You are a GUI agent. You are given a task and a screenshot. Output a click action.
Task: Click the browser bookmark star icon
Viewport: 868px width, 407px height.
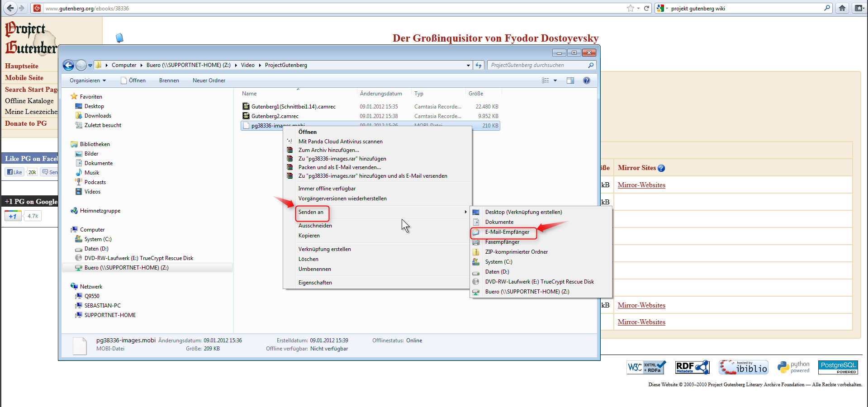pyautogui.click(x=631, y=8)
